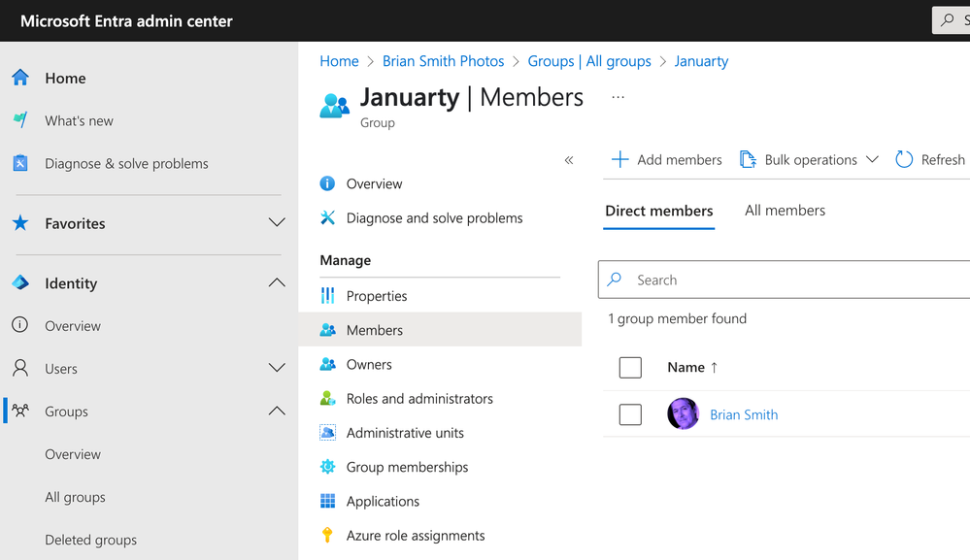Click the Groups people icon in sidebar

coord(20,411)
